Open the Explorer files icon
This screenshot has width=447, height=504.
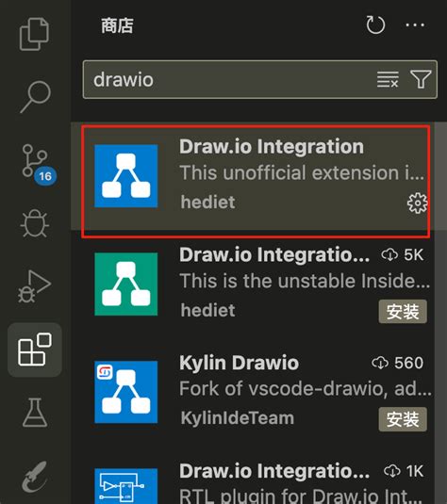tap(35, 34)
